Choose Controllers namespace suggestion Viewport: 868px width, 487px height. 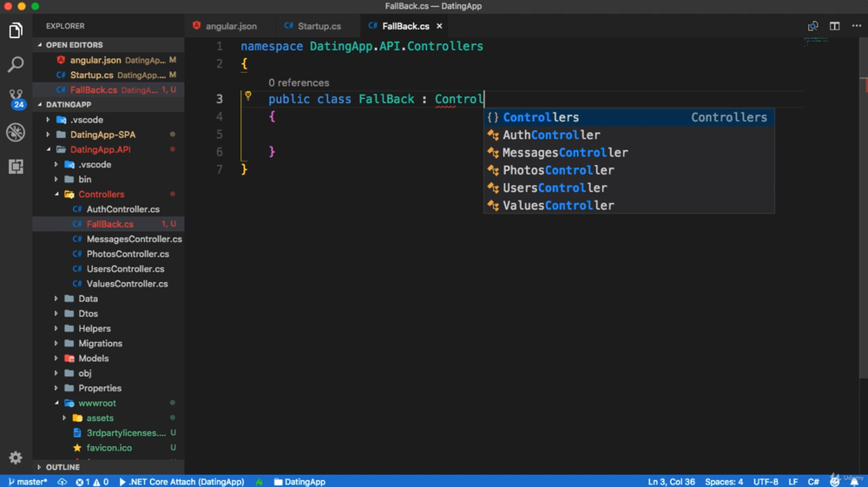(628, 117)
